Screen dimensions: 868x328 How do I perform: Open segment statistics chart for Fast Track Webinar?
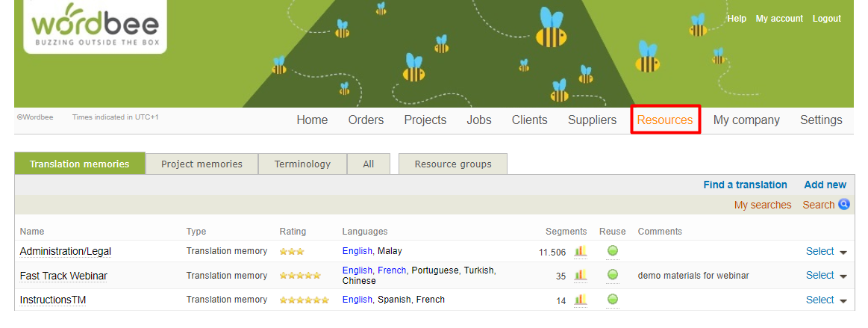(x=580, y=276)
